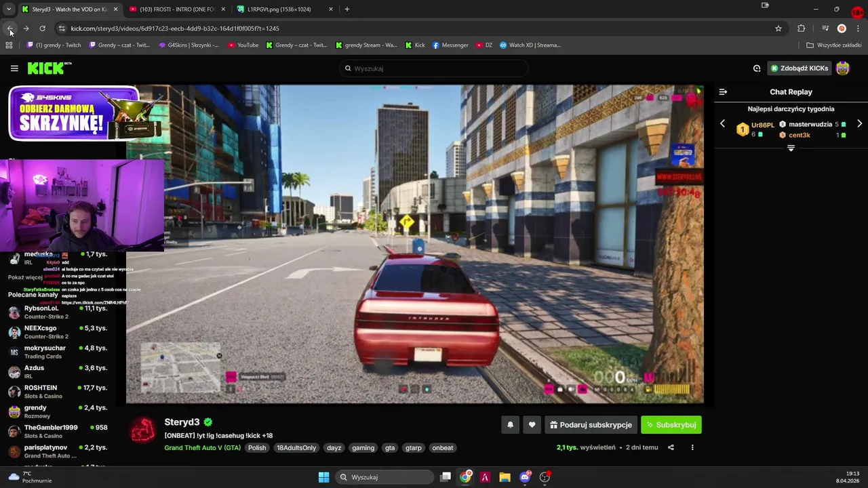
Task: Open Wszystkie zakładki folder
Action: click(834, 45)
